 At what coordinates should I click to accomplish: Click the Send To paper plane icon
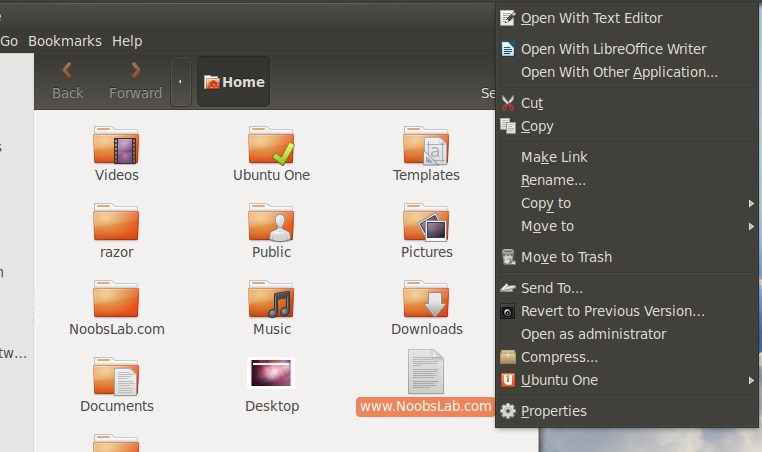508,288
